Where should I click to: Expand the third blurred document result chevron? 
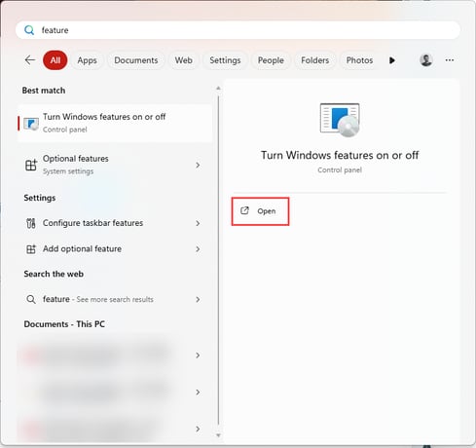click(198, 429)
